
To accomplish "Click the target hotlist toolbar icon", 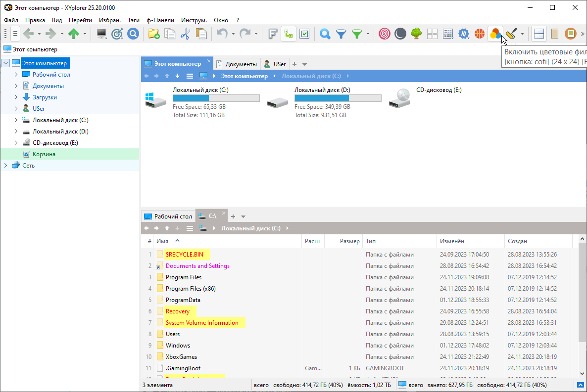I will pyautogui.click(x=117, y=34).
